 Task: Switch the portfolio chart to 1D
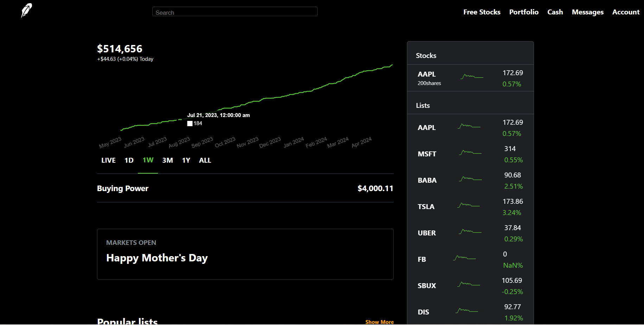(x=129, y=160)
